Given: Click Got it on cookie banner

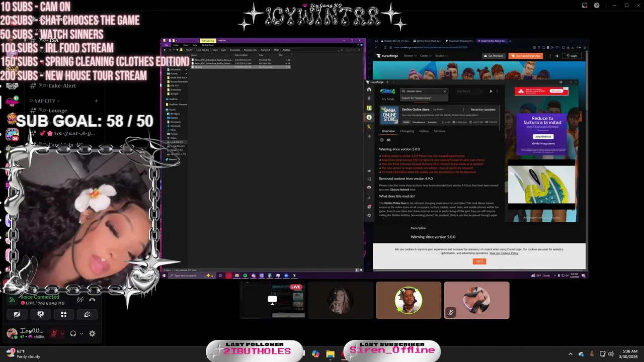Looking at the screenshot, I should coord(479,261).
